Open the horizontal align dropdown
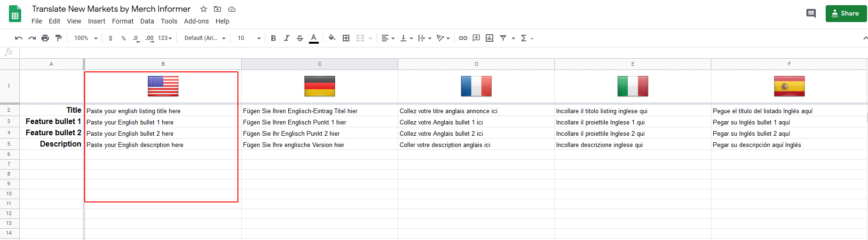 pyautogui.click(x=388, y=38)
